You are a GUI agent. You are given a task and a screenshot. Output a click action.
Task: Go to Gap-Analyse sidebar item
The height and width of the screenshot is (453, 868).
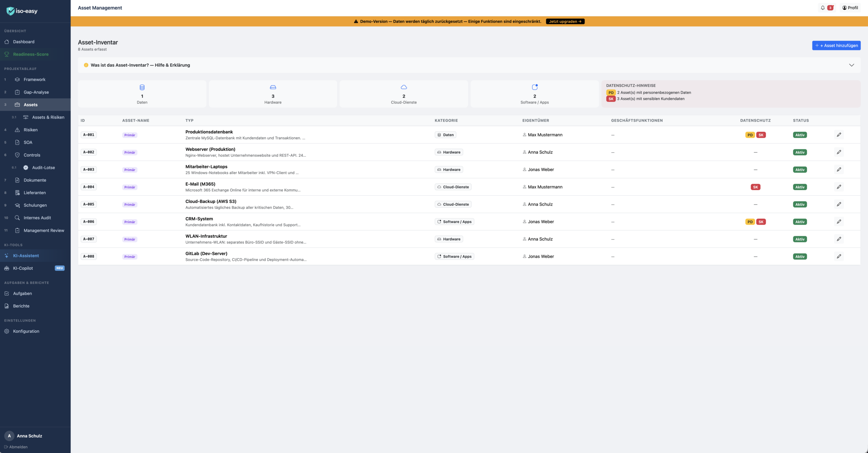36,92
